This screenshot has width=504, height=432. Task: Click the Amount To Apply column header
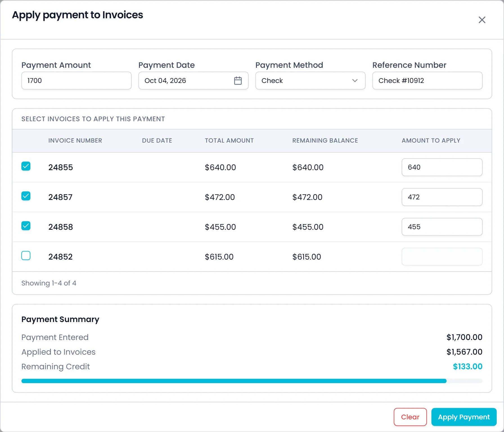(431, 141)
